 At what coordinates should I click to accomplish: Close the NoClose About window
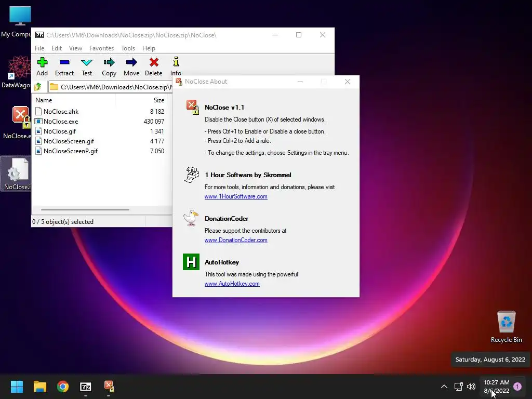pyautogui.click(x=348, y=82)
